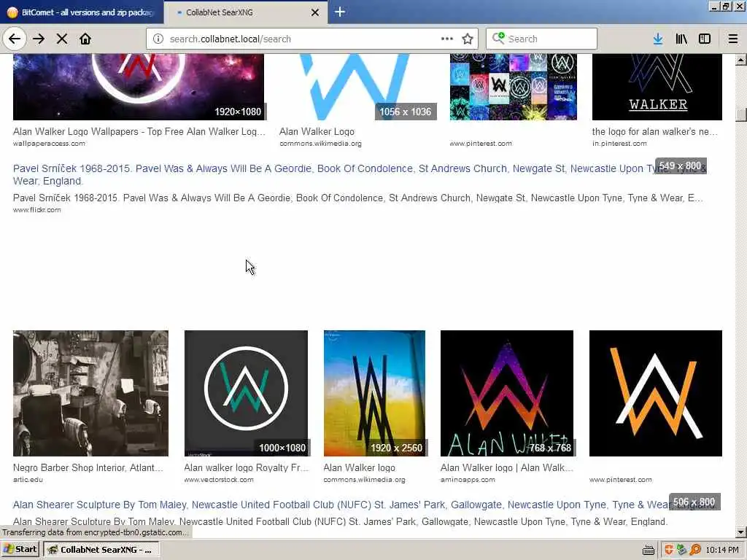Image resolution: width=747 pixels, height=560 pixels.
Task: Close the CollabNet SearXNG tab
Action: (x=315, y=12)
